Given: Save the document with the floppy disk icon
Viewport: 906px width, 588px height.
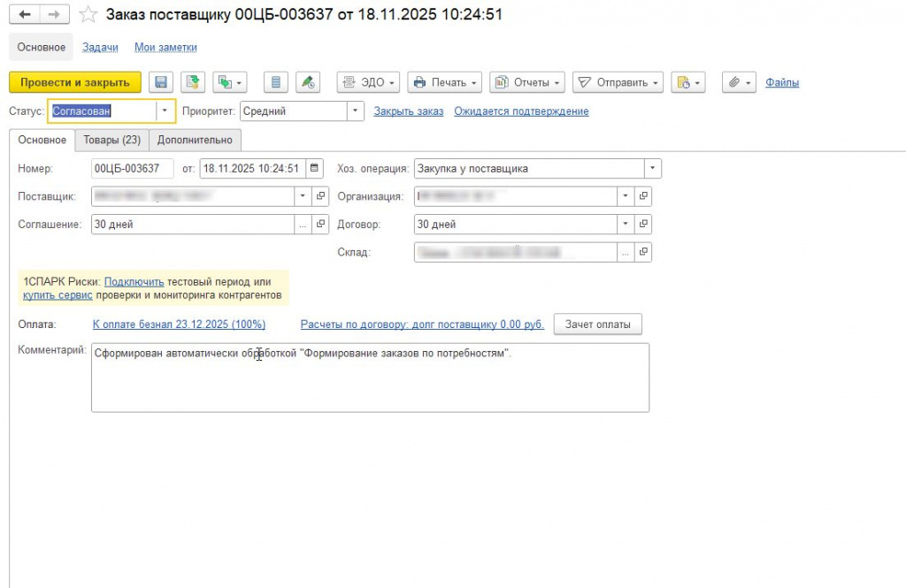Looking at the screenshot, I should 161,82.
